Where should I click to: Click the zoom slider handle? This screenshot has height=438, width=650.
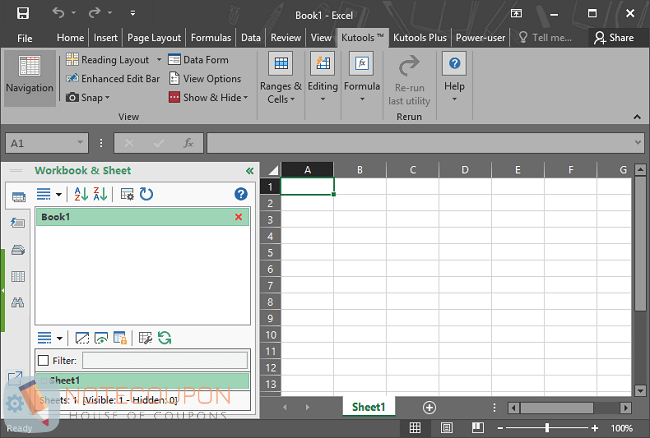coord(547,428)
